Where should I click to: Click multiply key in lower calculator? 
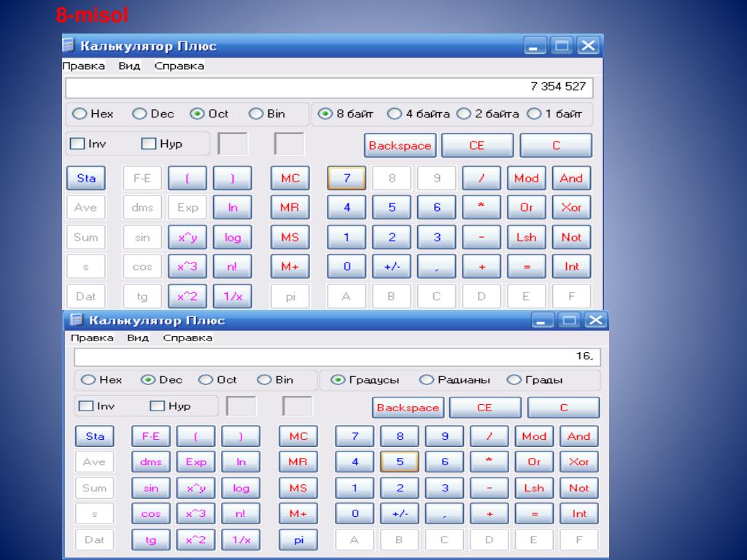tap(489, 462)
